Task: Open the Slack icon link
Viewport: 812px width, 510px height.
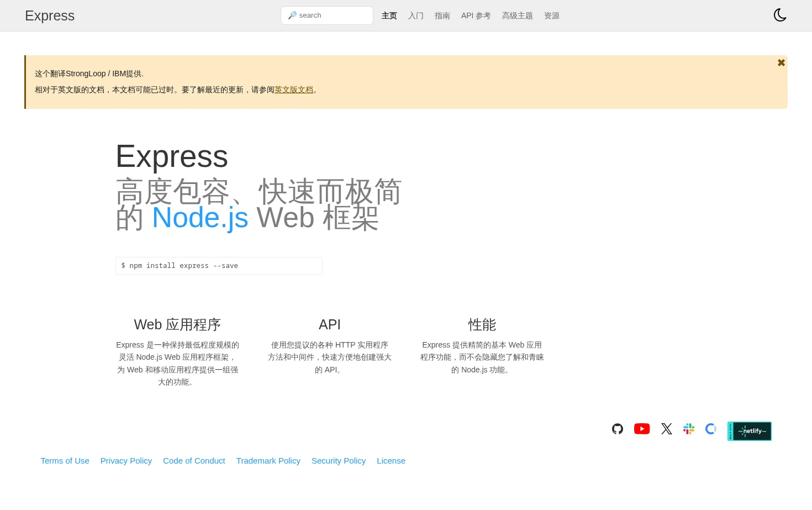Action: click(689, 429)
